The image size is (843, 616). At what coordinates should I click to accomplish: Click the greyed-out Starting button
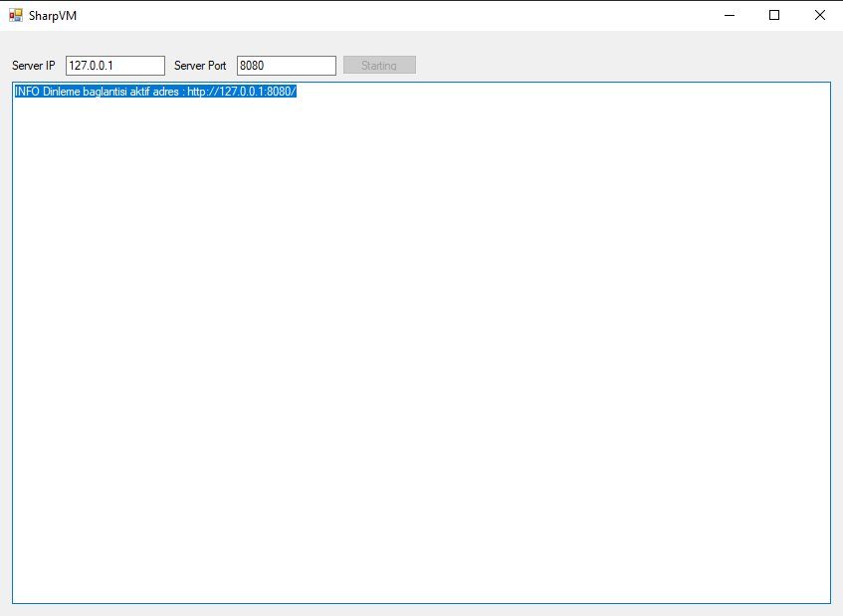(x=379, y=65)
